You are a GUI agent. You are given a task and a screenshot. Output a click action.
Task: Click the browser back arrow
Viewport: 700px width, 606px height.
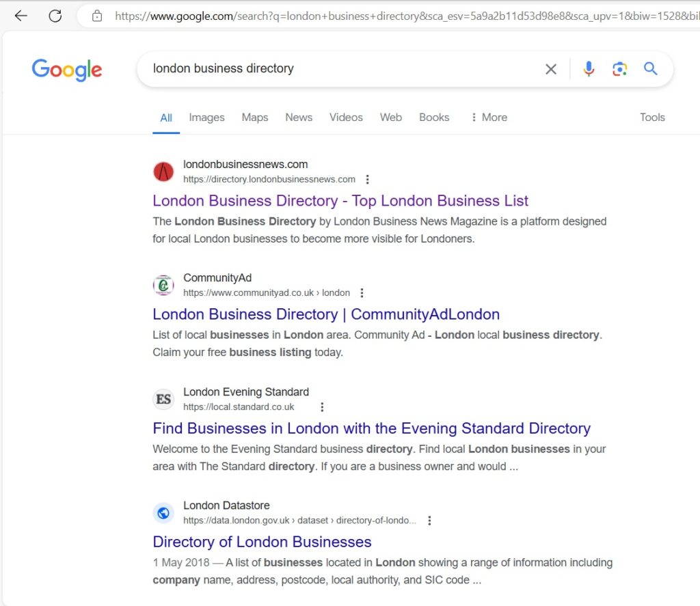pos(21,16)
